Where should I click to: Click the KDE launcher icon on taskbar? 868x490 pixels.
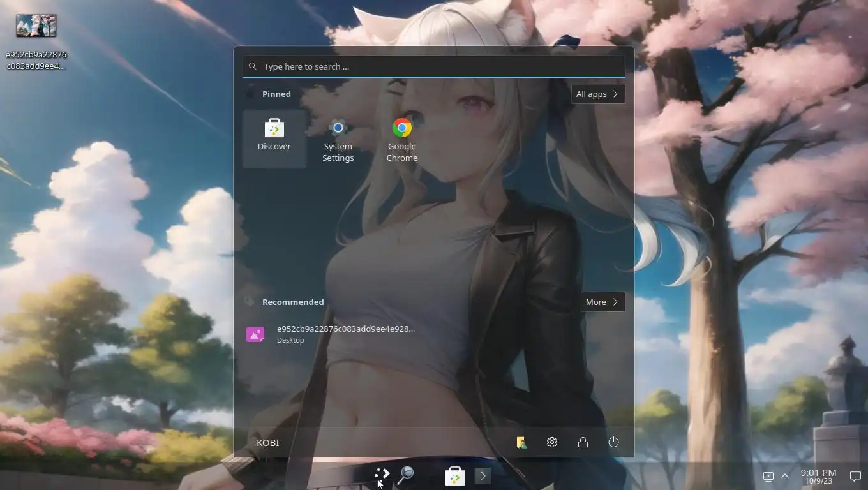point(382,475)
